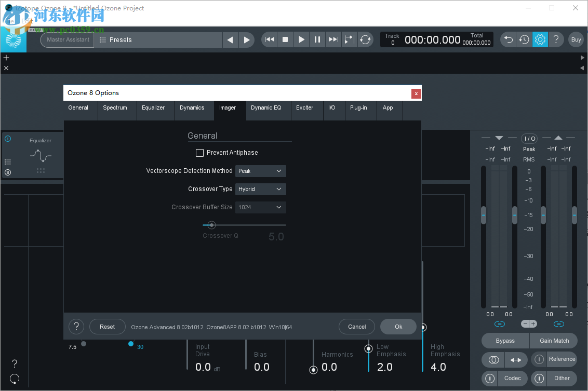
Task: Open the Help question mark icon
Action: 556,39
